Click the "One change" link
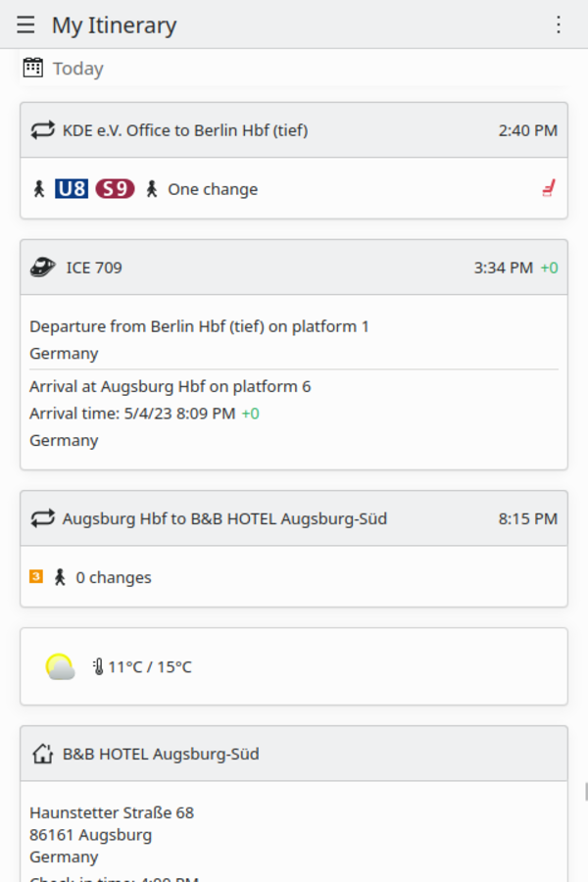 [x=212, y=188]
